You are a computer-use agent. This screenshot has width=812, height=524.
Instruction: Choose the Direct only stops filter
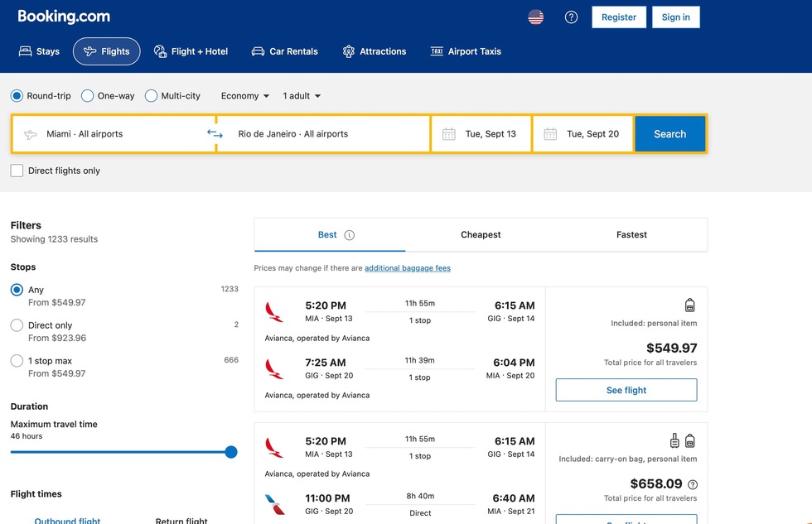[x=17, y=325]
